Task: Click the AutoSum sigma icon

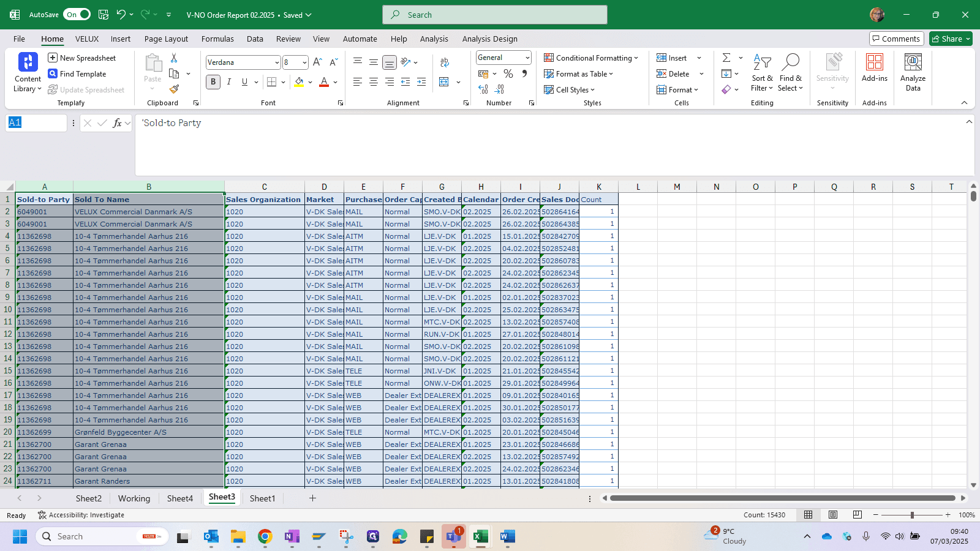Action: (726, 58)
